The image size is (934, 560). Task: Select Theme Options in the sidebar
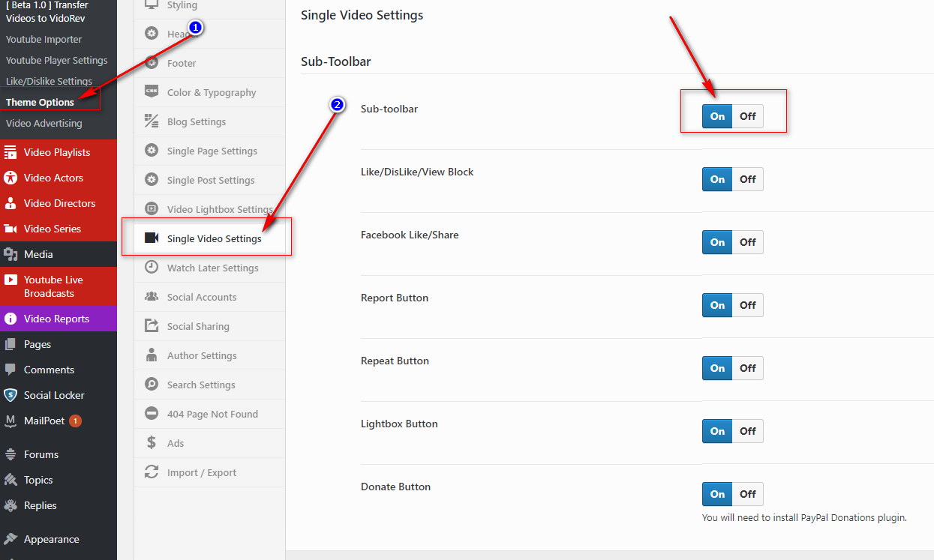(x=41, y=103)
